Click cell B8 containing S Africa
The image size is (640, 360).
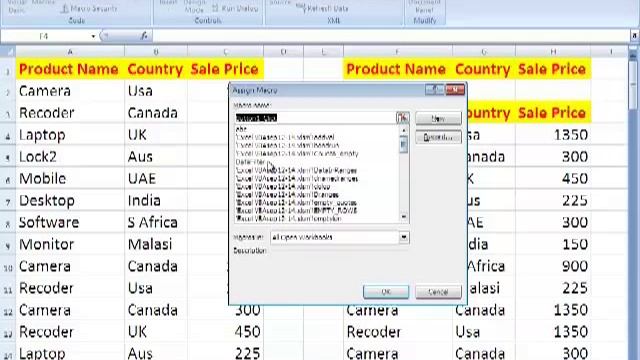pos(156,223)
